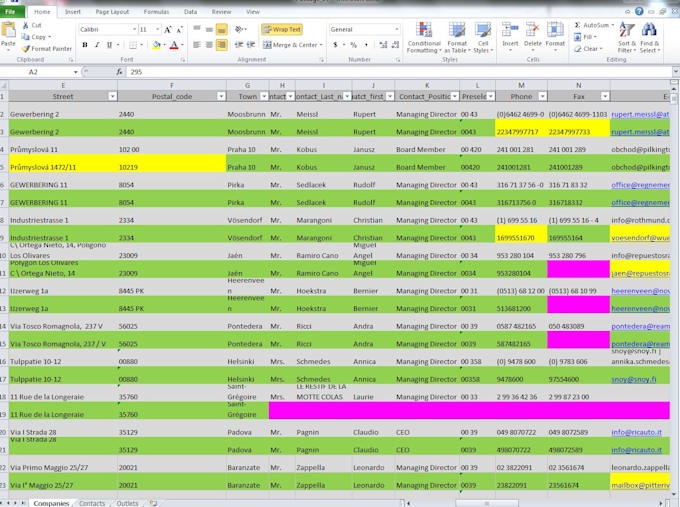Open Sort & Filter
Screen dimensions: 680x507
pyautogui.click(x=627, y=37)
